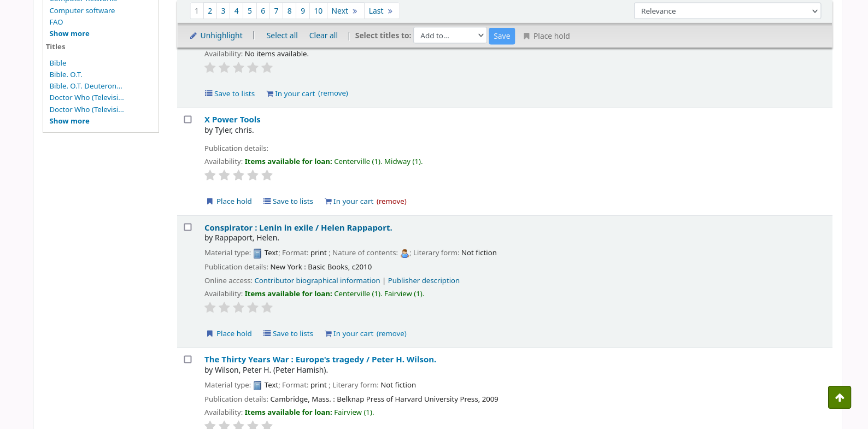
Task: Click the cart icon under X Power Tools
Action: [328, 202]
